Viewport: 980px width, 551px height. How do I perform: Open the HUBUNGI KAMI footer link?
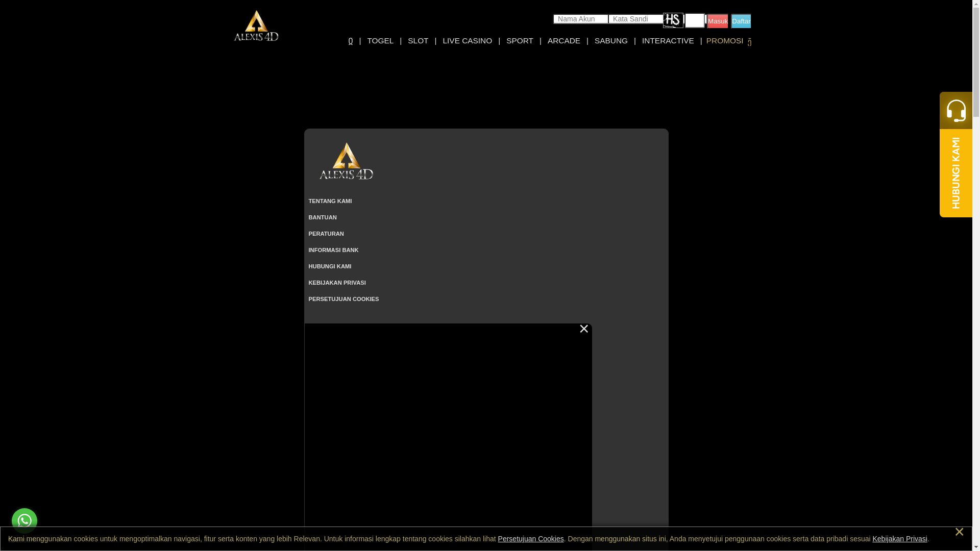(x=330, y=266)
